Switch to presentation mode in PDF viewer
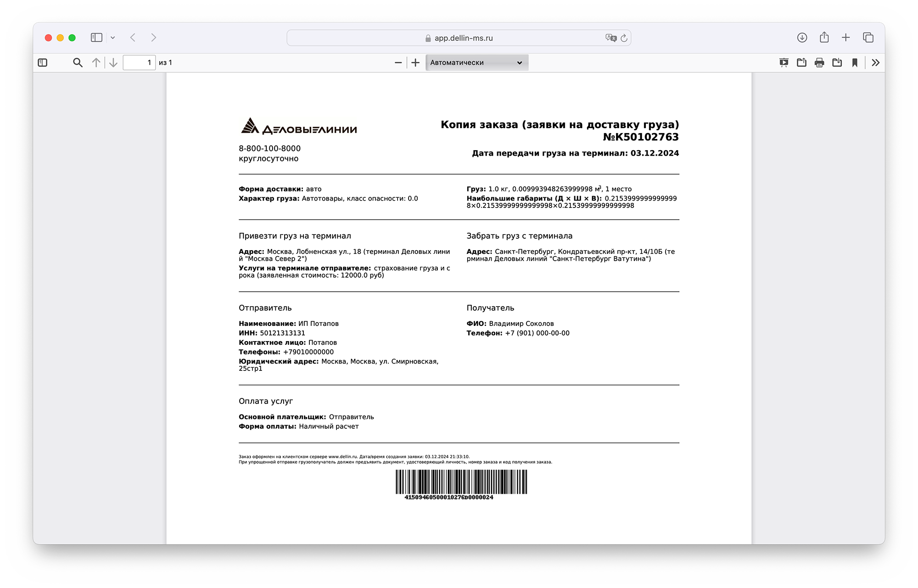This screenshot has height=588, width=918. [784, 62]
